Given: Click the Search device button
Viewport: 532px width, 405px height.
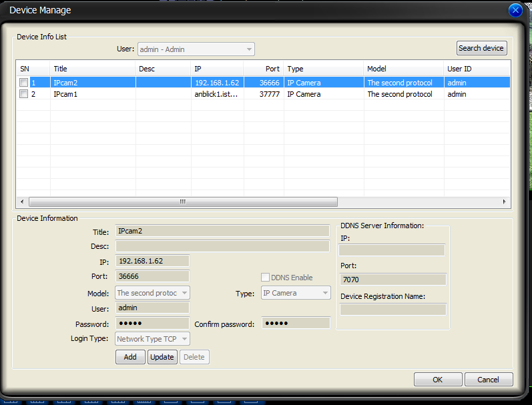Looking at the screenshot, I should pyautogui.click(x=481, y=48).
